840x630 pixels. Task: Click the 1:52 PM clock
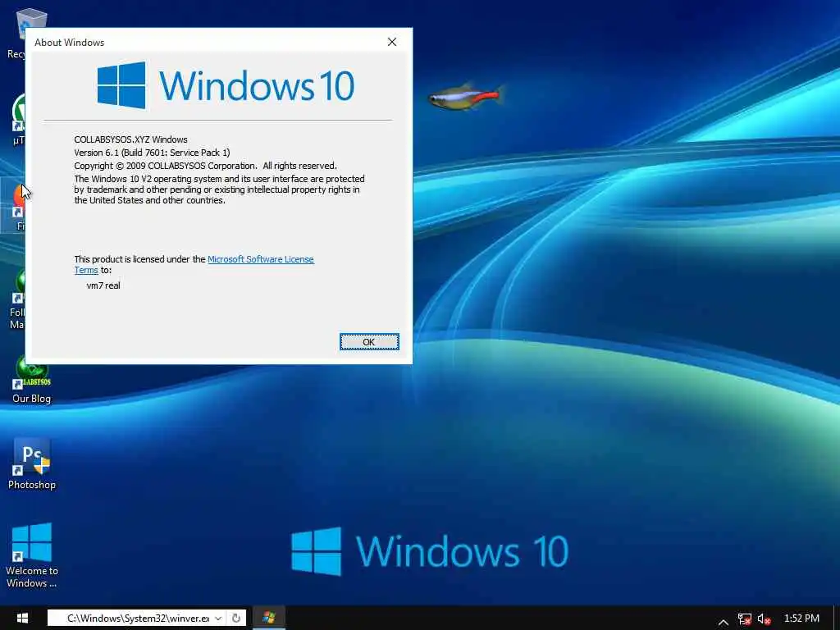[801, 619]
